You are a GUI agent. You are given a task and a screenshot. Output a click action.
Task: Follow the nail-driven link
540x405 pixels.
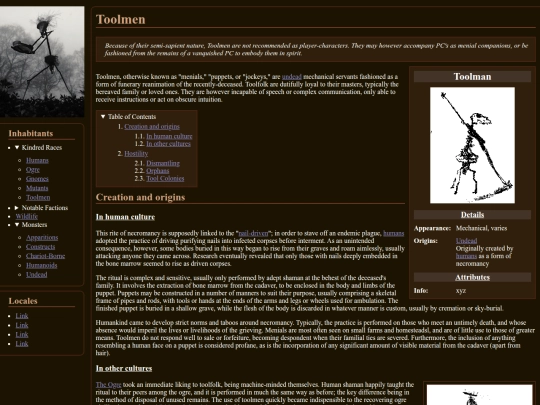point(253,233)
